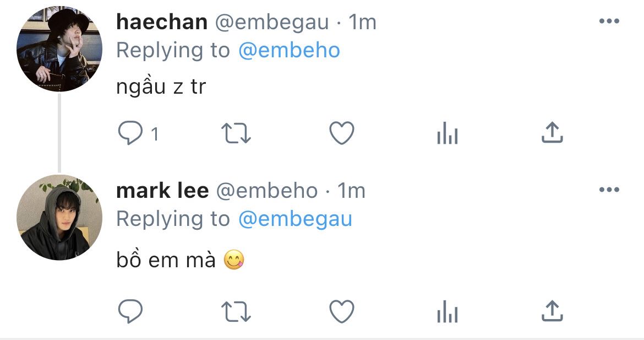This screenshot has width=644, height=340.
Task: Click the @embeho mention link
Action: [289, 51]
